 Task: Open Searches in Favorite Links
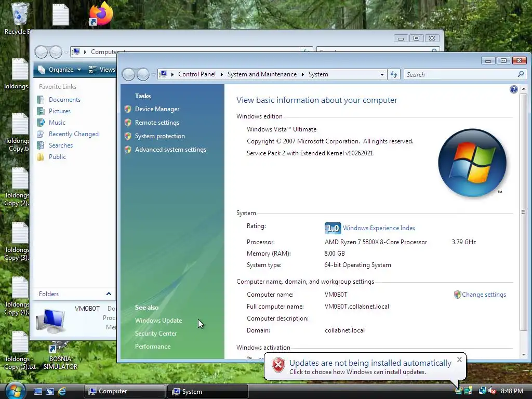[x=61, y=145]
